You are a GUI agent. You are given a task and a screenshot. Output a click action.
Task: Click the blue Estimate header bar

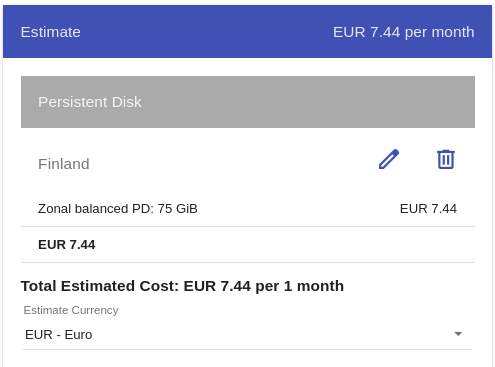[x=247, y=32]
